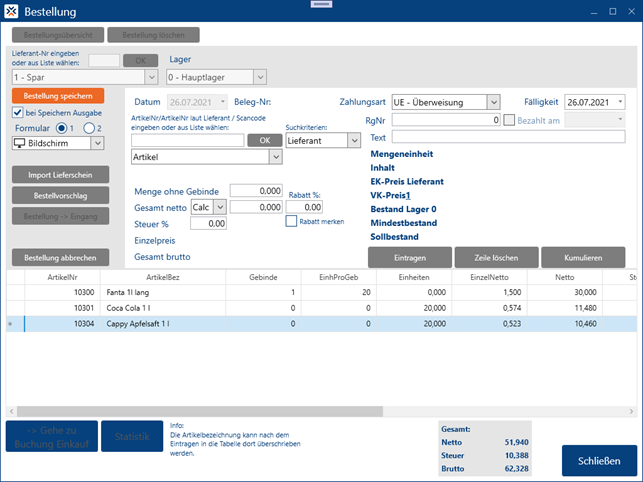Toggle 'bei Speichern Ausgabe' checkbox
The height and width of the screenshot is (482, 643).
pyautogui.click(x=17, y=113)
